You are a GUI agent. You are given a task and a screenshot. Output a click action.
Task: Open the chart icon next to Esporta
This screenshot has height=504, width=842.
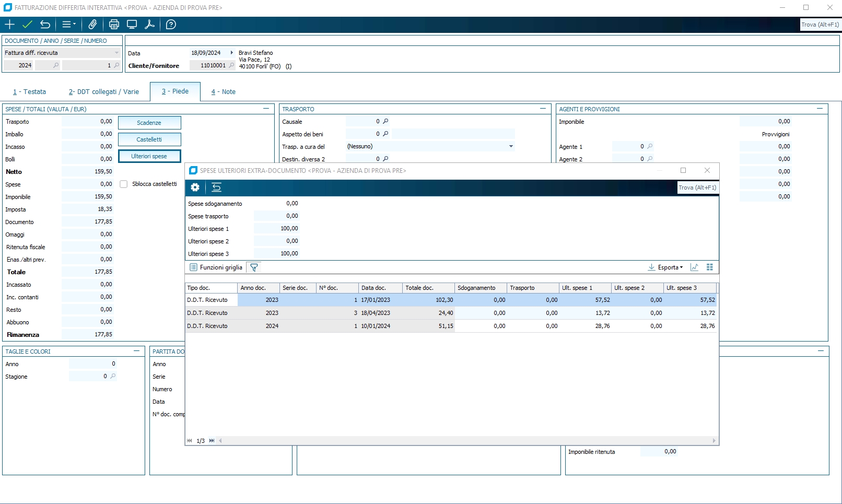(694, 267)
